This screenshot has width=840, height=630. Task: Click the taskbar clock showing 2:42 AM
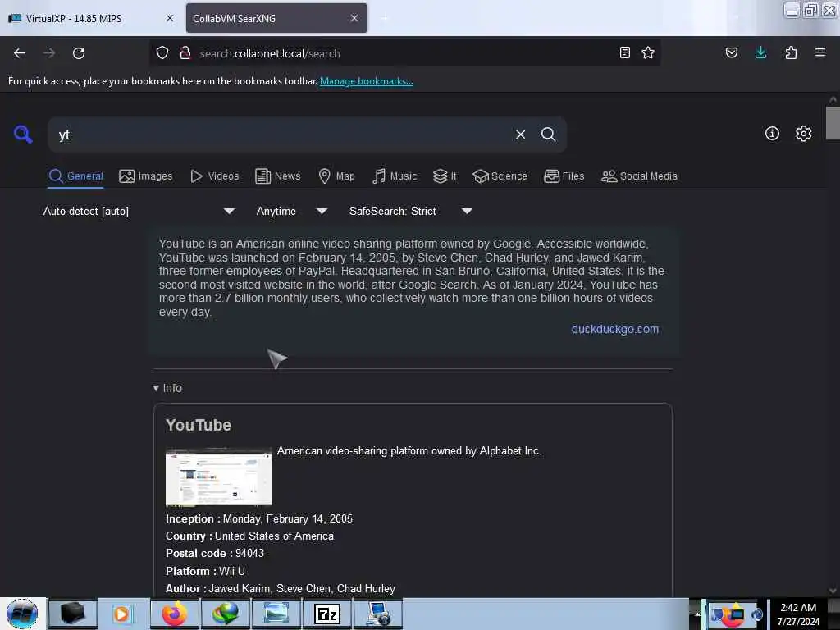798,614
